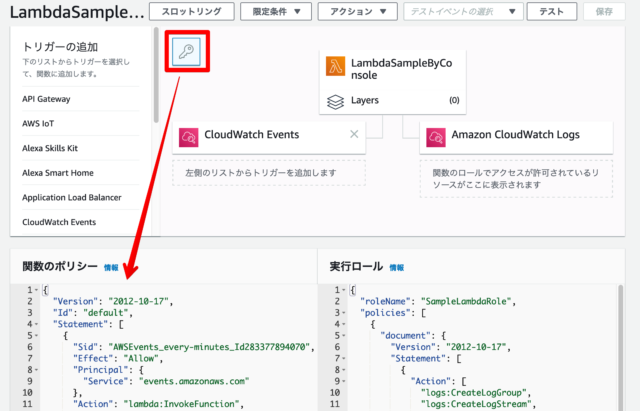Click the 保存 button

click(604, 11)
